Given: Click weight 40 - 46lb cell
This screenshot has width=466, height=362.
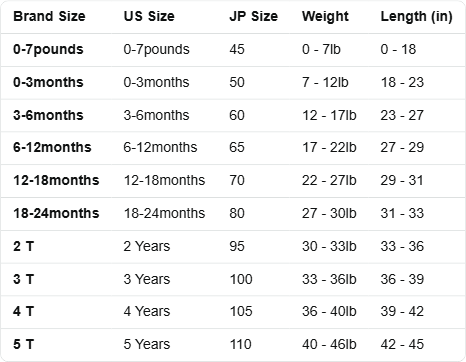Looking at the screenshot, I should (x=329, y=344).
